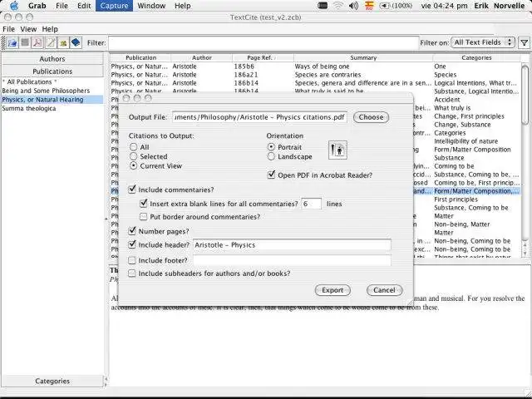This screenshot has width=532, height=399.
Task: Click the citation table vertical scrollbar
Action: 525,95
